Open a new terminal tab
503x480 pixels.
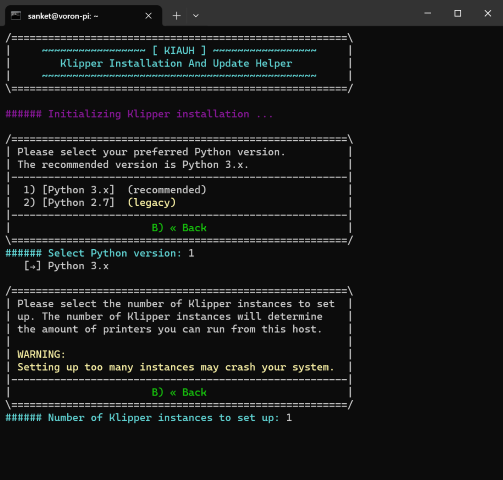click(x=177, y=16)
